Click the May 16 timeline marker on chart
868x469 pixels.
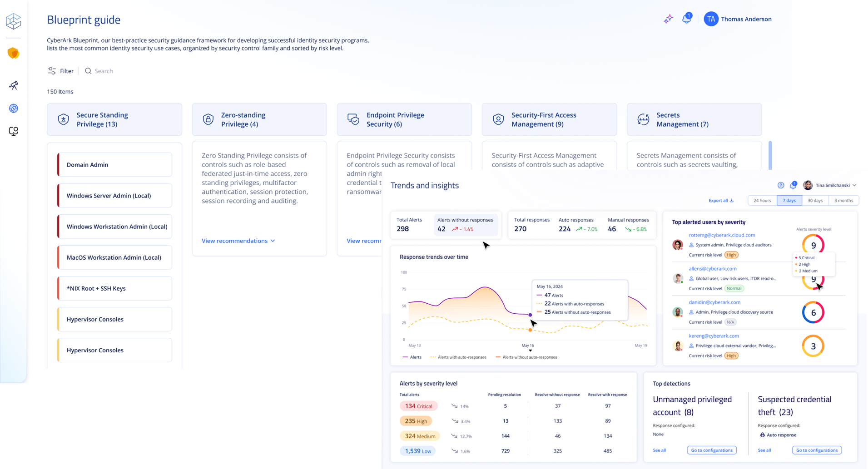point(530,350)
